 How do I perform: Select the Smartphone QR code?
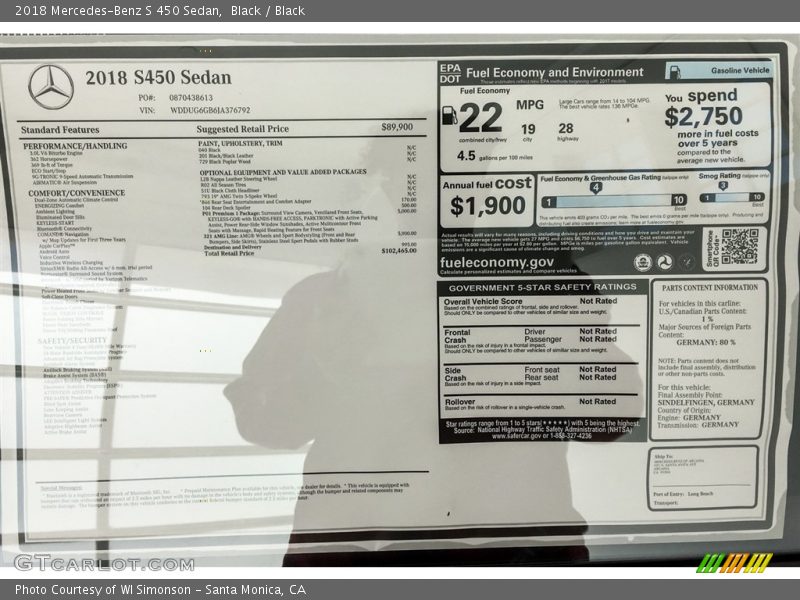pyautogui.click(x=740, y=246)
